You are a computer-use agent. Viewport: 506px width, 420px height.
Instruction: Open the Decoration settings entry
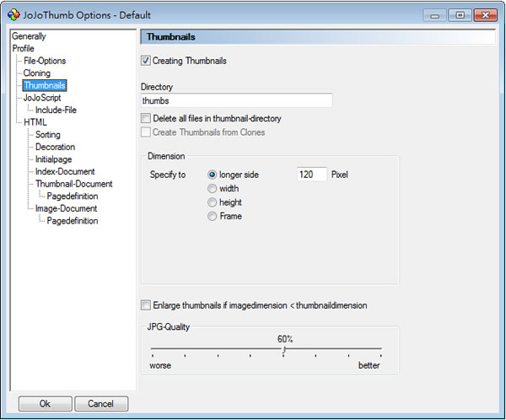(55, 147)
